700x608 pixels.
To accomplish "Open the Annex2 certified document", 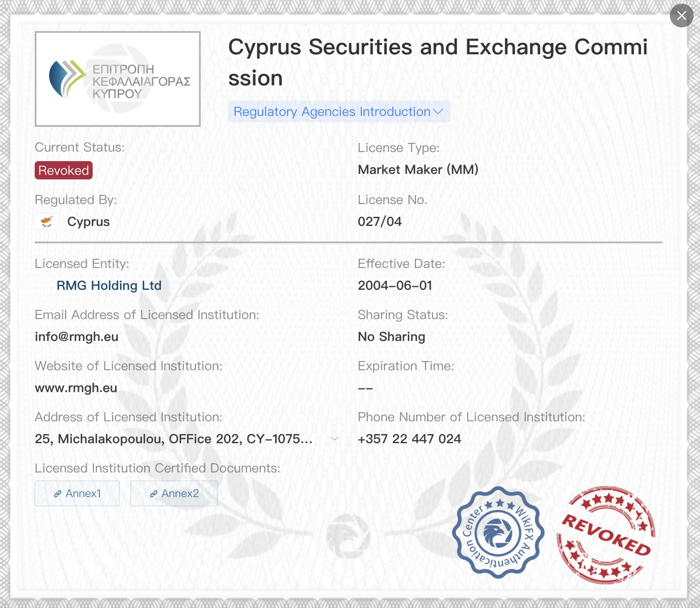I will pos(174,493).
